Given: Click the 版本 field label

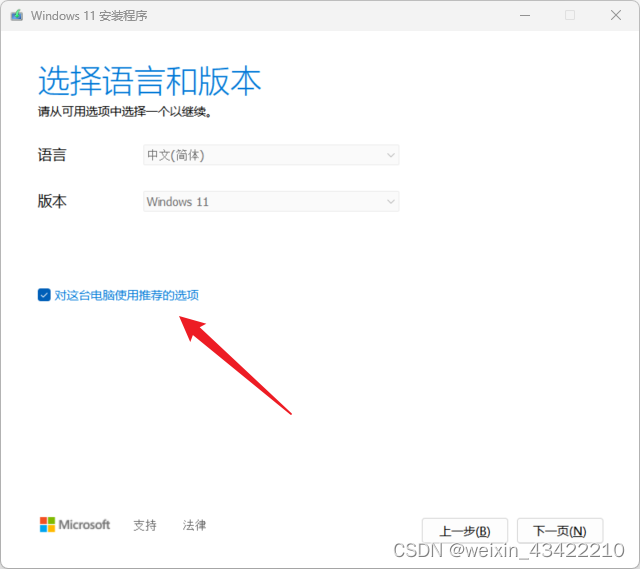Looking at the screenshot, I should (x=52, y=201).
